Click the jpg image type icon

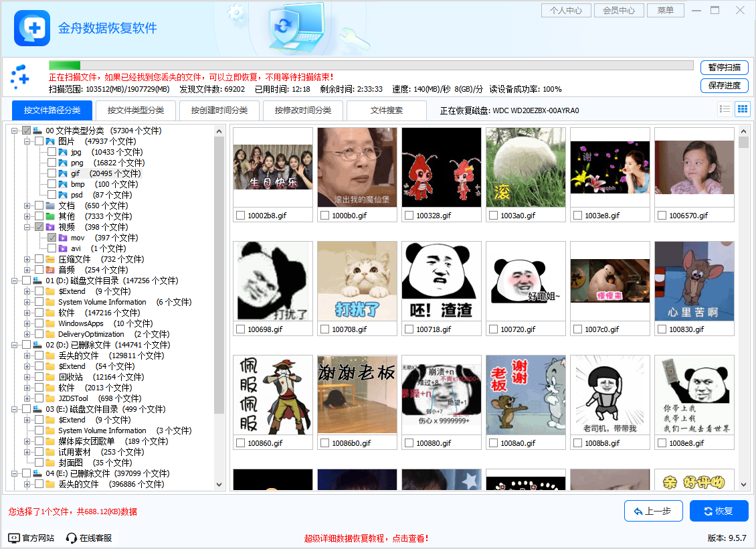63,152
